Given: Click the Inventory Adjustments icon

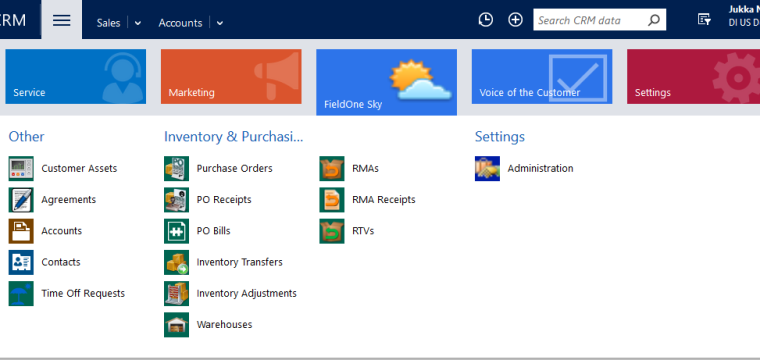Looking at the screenshot, I should coord(176,294).
